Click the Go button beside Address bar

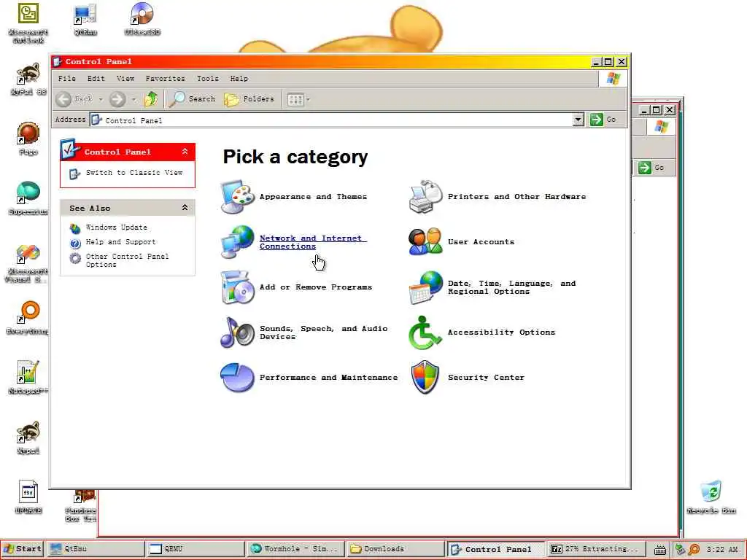coord(603,120)
